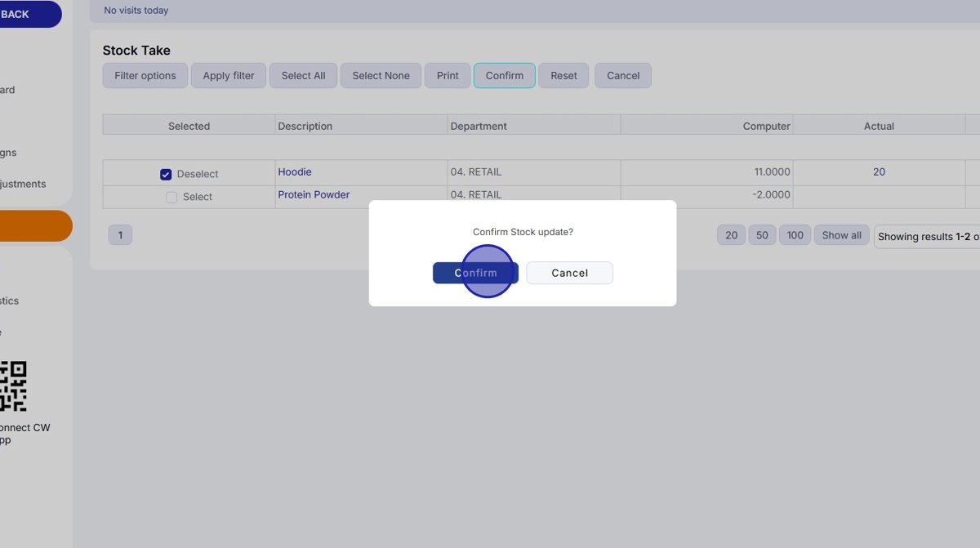This screenshot has width=980, height=548.
Task: Select the highlighted orange sidebar item
Action: 36,226
